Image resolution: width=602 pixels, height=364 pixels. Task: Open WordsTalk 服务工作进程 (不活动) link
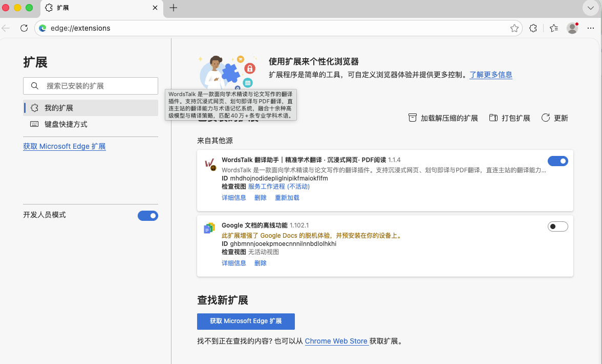click(278, 187)
